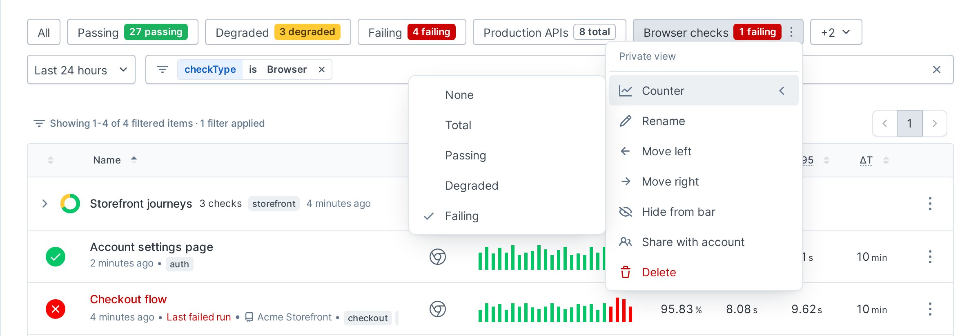Expand the Storefront journeys group

point(45,204)
